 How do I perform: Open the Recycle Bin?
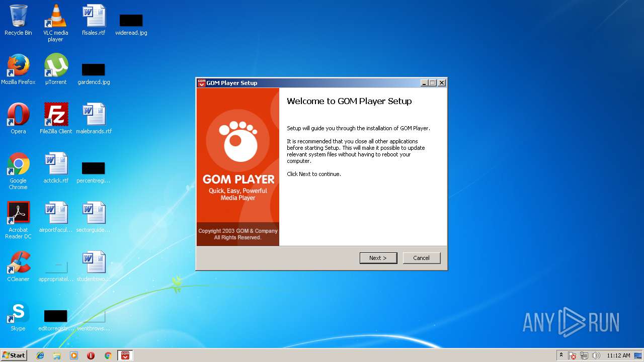coord(18,20)
